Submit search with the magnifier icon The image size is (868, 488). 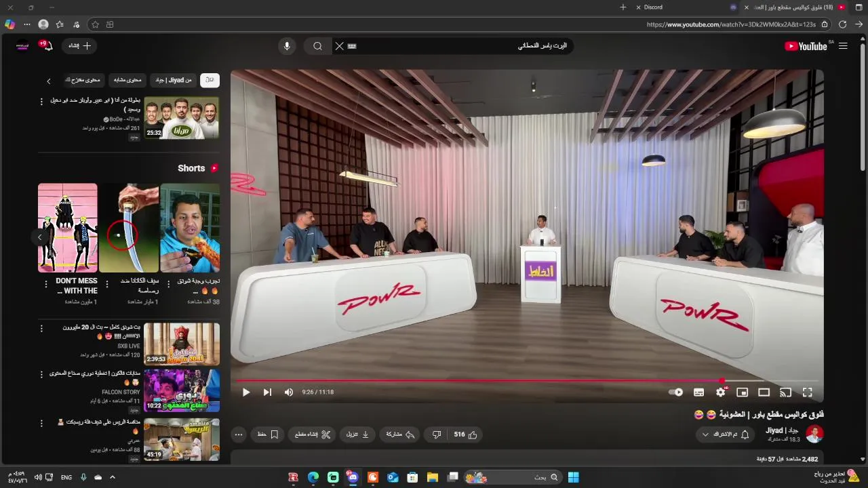[317, 46]
